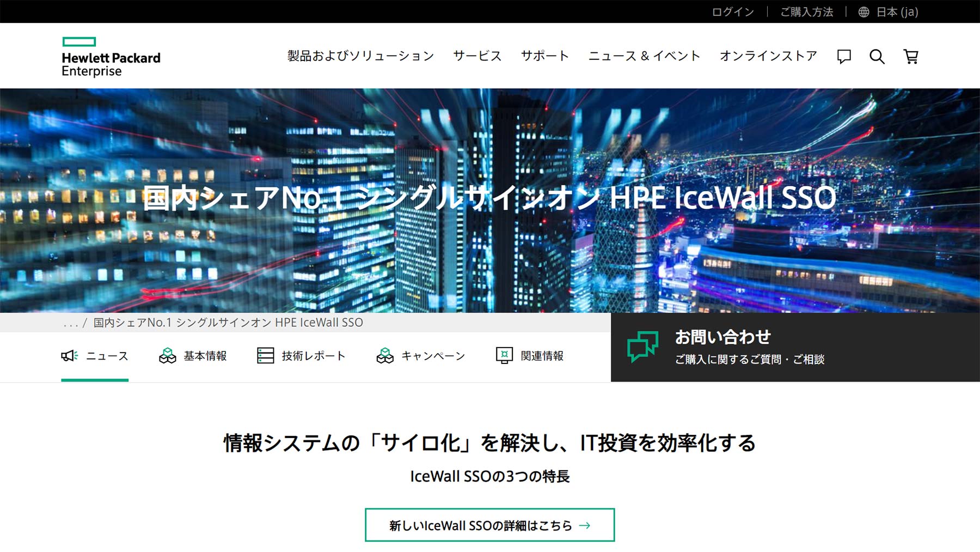Click heading 情報システムの「サイロ化」を解決し
This screenshot has width=980, height=552.
[489, 442]
